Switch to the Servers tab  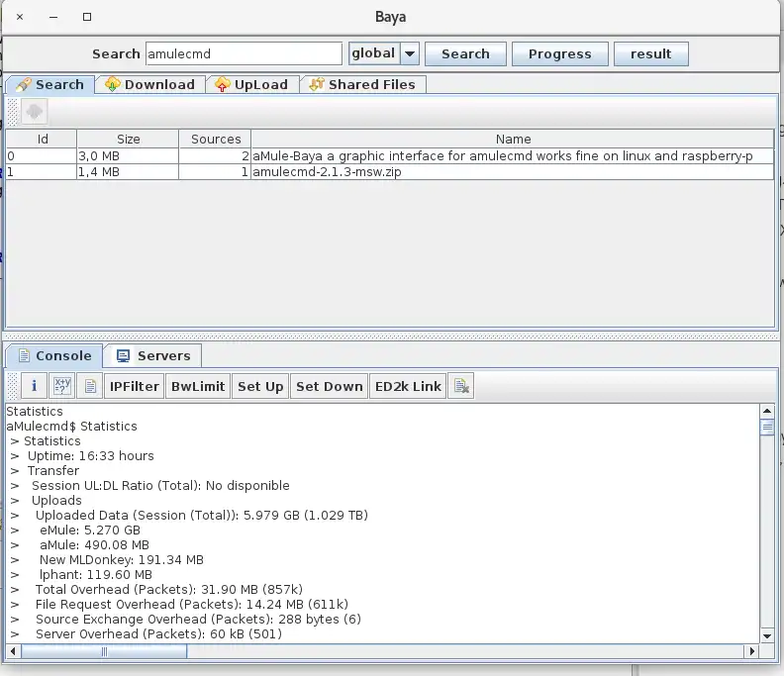pos(153,355)
